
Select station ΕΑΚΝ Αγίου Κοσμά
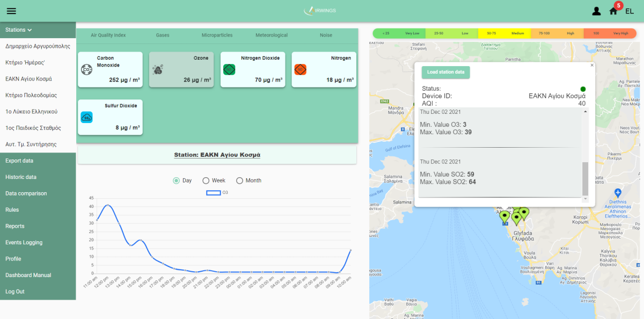pyautogui.click(x=38, y=79)
